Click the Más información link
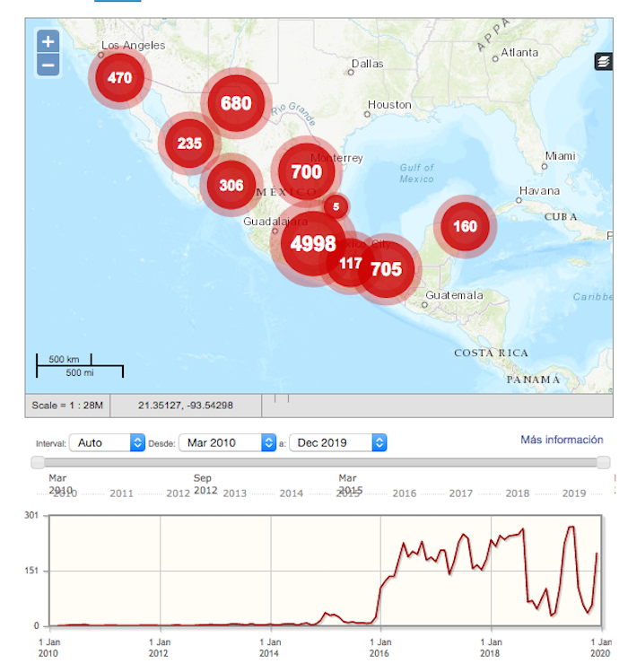 [x=562, y=440]
